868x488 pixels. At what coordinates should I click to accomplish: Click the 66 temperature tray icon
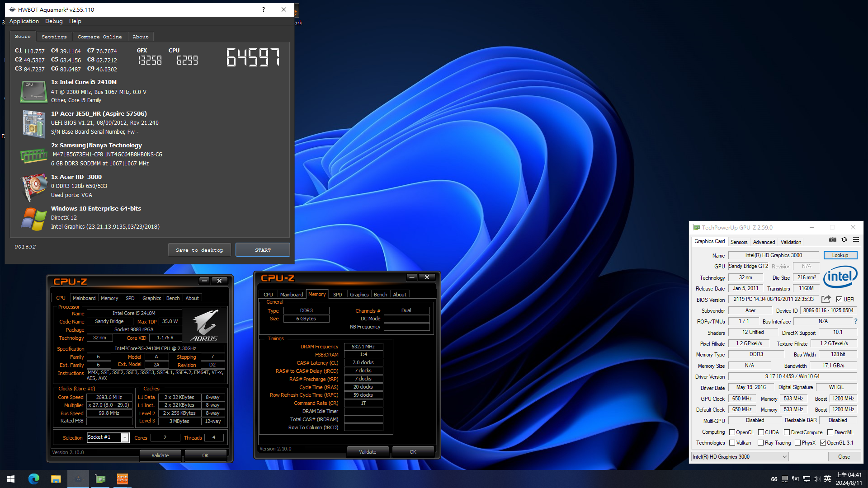(x=774, y=479)
